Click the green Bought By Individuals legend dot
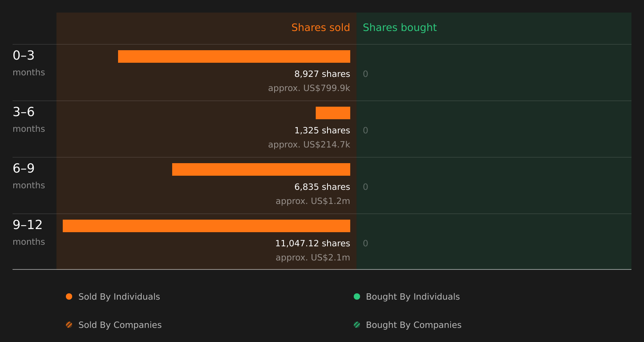The width and height of the screenshot is (644, 342). coord(357,297)
